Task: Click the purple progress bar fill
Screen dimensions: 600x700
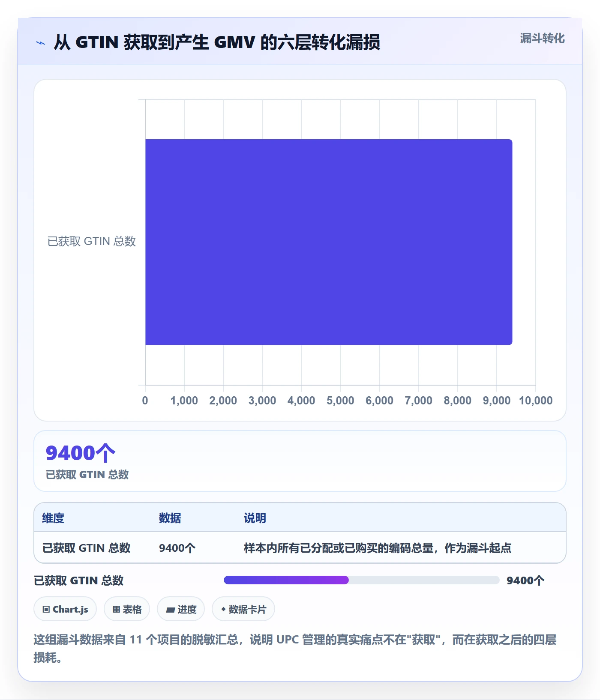Action: (286, 580)
